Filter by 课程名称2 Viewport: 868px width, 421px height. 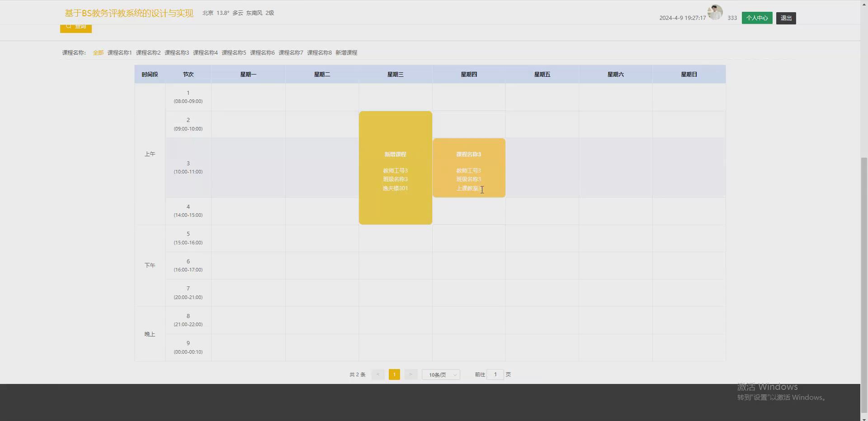point(148,53)
